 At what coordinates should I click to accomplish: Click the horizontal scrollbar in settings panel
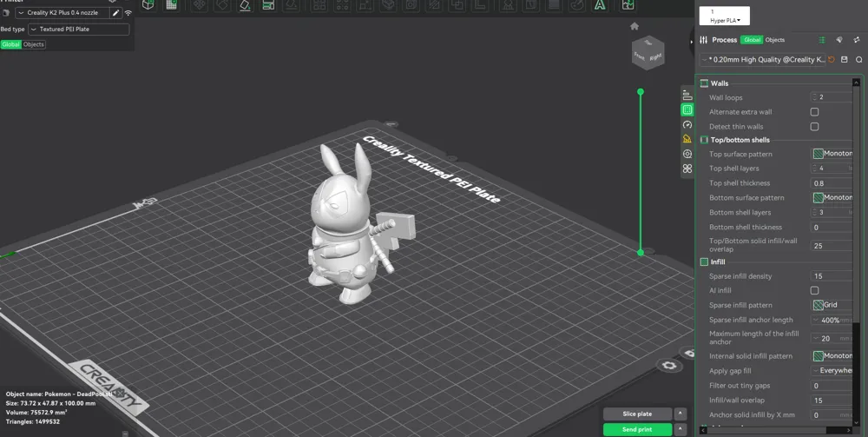point(767,430)
